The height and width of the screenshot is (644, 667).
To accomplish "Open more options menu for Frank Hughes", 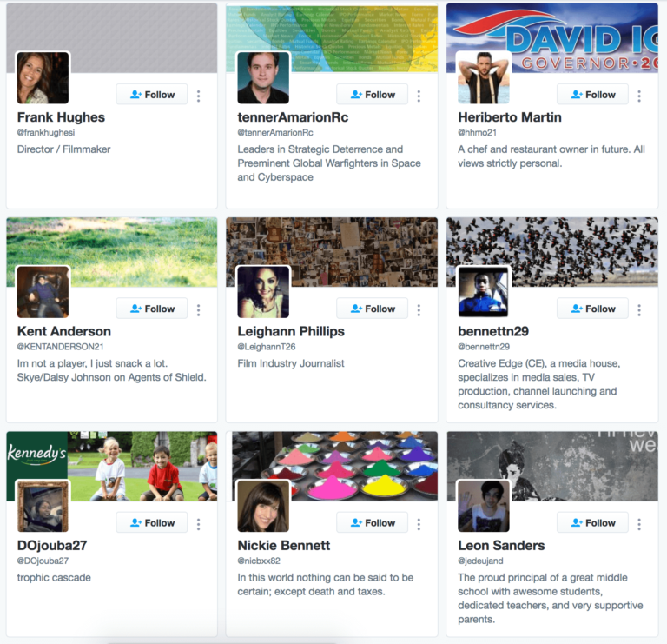I will pos(198,96).
